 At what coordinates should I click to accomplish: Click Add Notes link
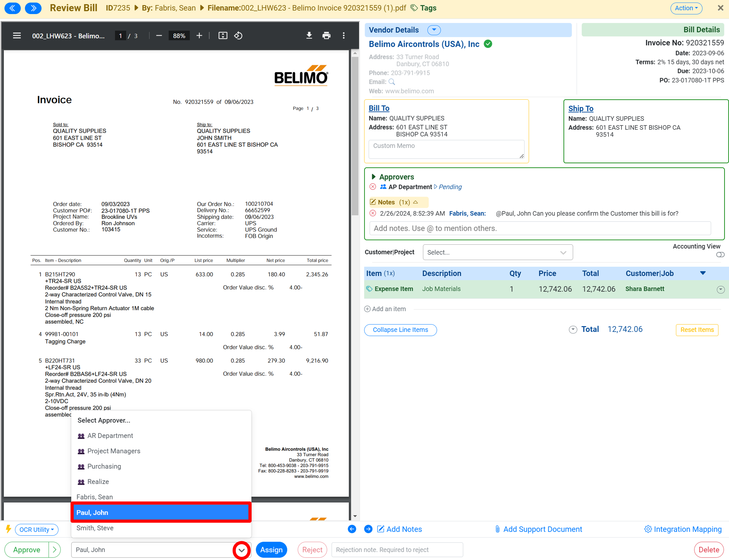coord(399,529)
